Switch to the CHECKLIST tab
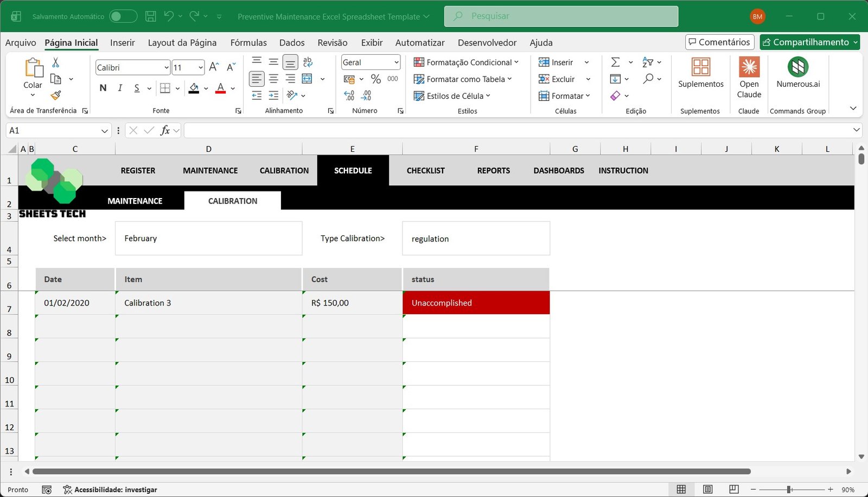Image resolution: width=868 pixels, height=497 pixels. tap(425, 170)
